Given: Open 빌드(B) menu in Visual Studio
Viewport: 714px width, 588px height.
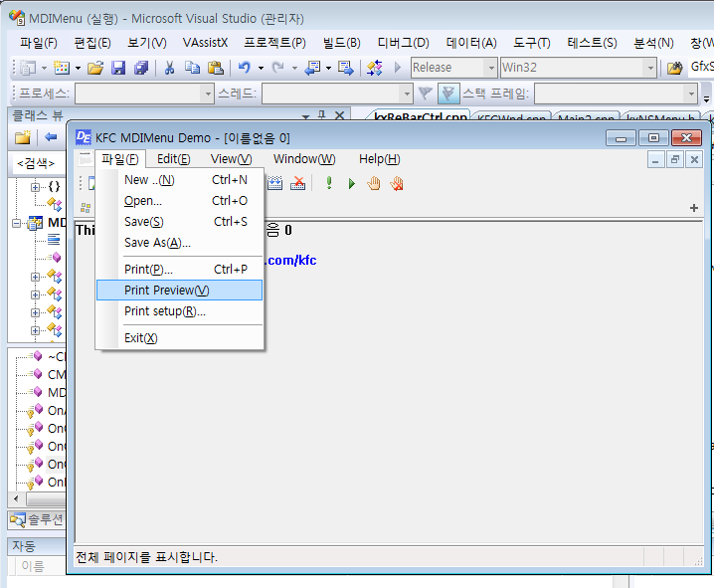Looking at the screenshot, I should (x=341, y=43).
